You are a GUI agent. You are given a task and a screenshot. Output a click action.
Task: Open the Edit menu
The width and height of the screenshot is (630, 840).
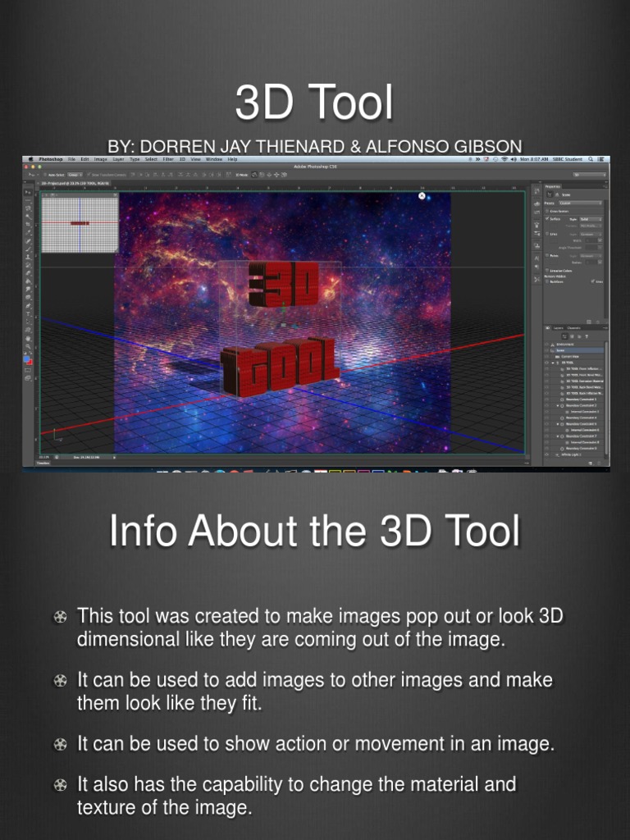[84, 159]
